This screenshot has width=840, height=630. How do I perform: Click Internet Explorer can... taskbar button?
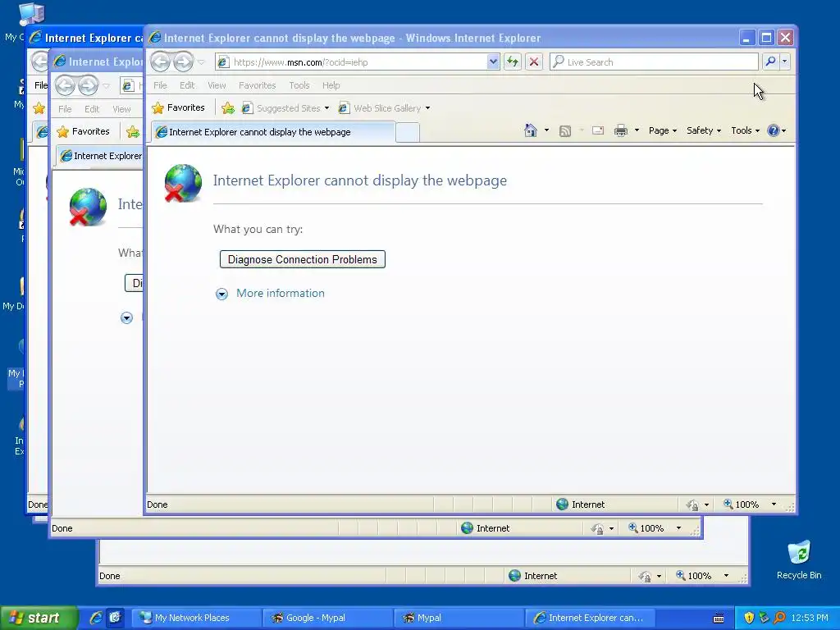coord(589,618)
